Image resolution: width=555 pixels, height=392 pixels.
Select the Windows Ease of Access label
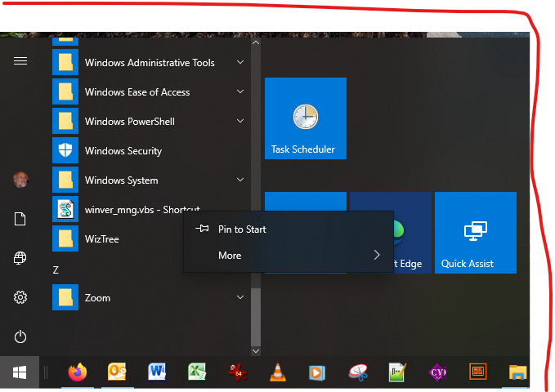(137, 92)
